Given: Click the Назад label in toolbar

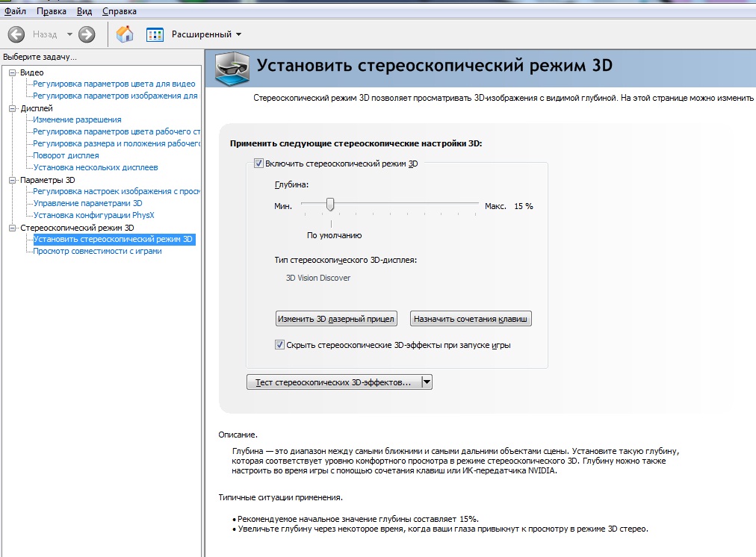Looking at the screenshot, I should (45, 34).
